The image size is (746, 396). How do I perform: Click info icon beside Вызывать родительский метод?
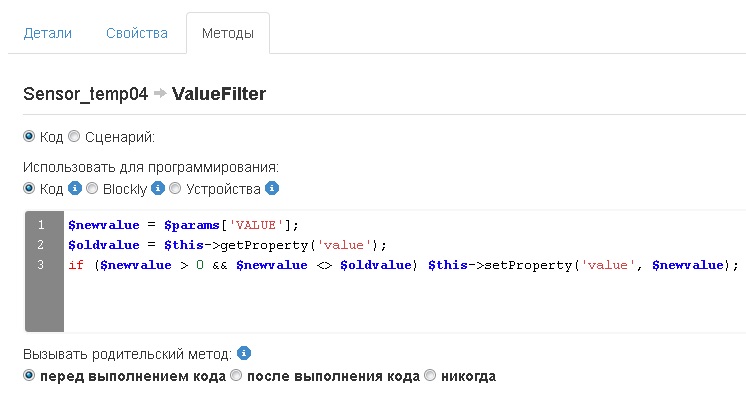244,354
